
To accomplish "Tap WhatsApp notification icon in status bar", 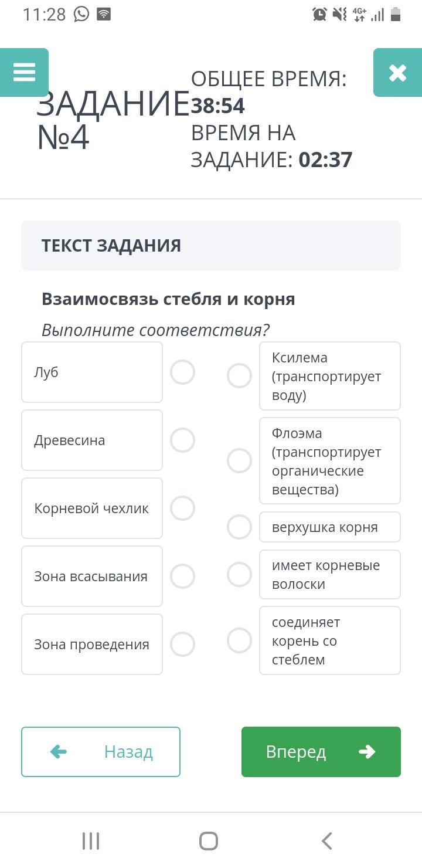I will [81, 14].
